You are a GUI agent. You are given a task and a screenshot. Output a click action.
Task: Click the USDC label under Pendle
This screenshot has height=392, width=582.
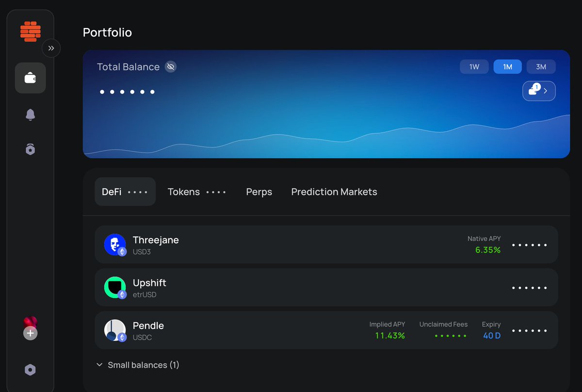[142, 337]
